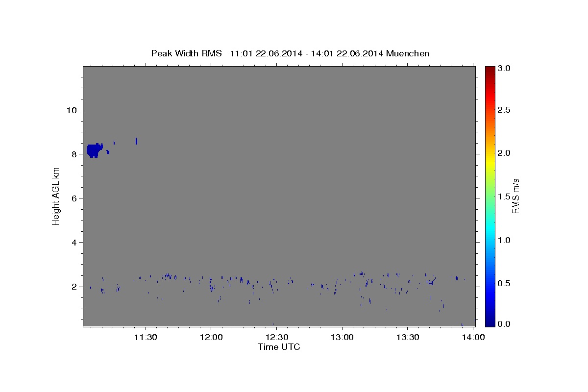588x392 pixels.
Task: Click the height tick label 10
Action: [72, 110]
